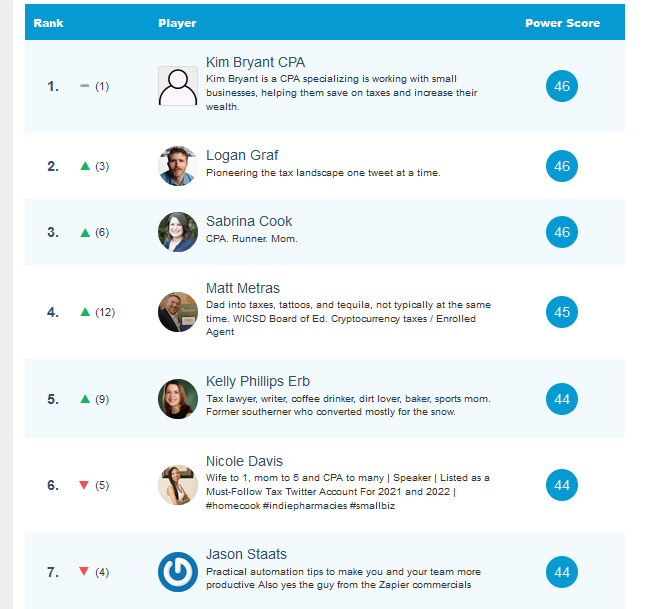Click the Player column header

click(177, 23)
